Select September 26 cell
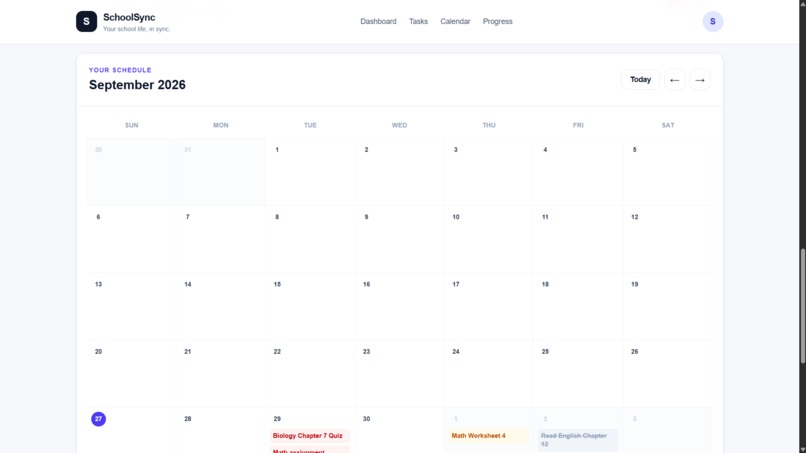 point(668,374)
